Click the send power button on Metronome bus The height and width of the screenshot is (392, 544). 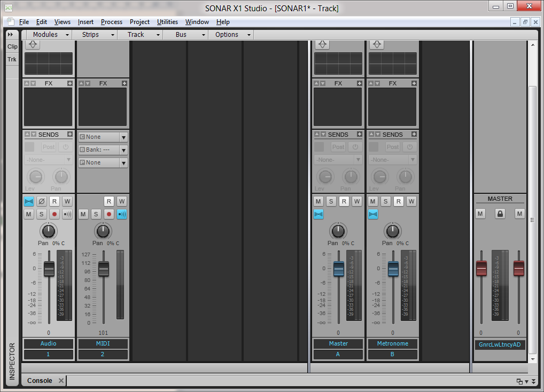(410, 147)
